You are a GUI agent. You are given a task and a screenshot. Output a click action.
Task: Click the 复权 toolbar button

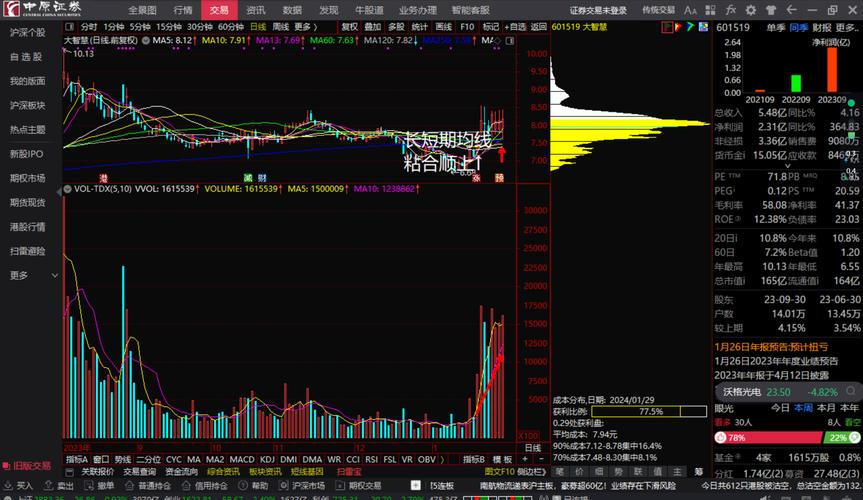[x=349, y=27]
